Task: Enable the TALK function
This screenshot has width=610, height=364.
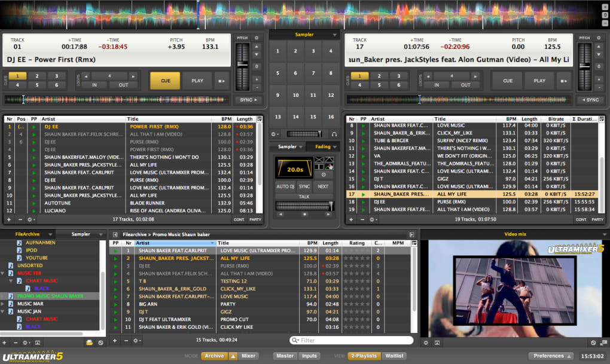Action: [304, 196]
